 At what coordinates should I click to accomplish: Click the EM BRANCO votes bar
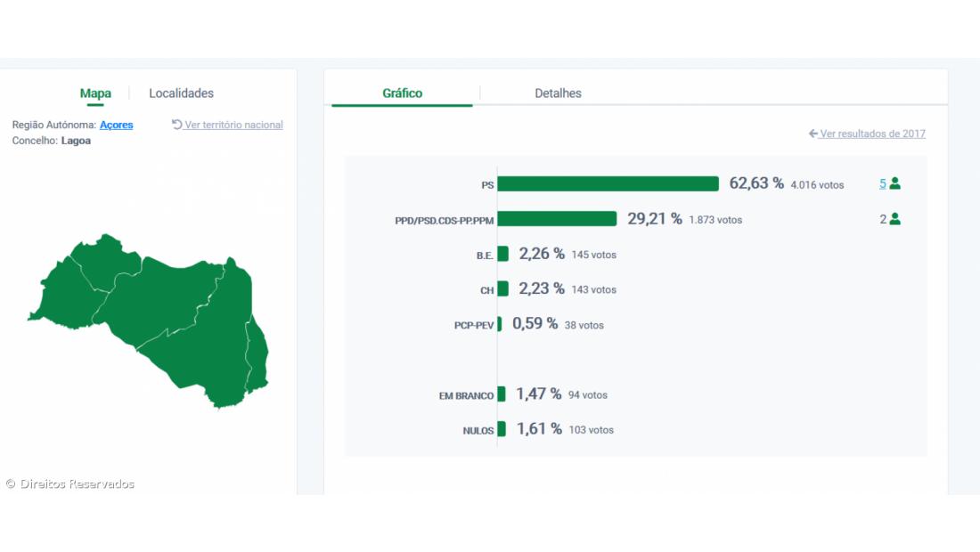tap(502, 394)
